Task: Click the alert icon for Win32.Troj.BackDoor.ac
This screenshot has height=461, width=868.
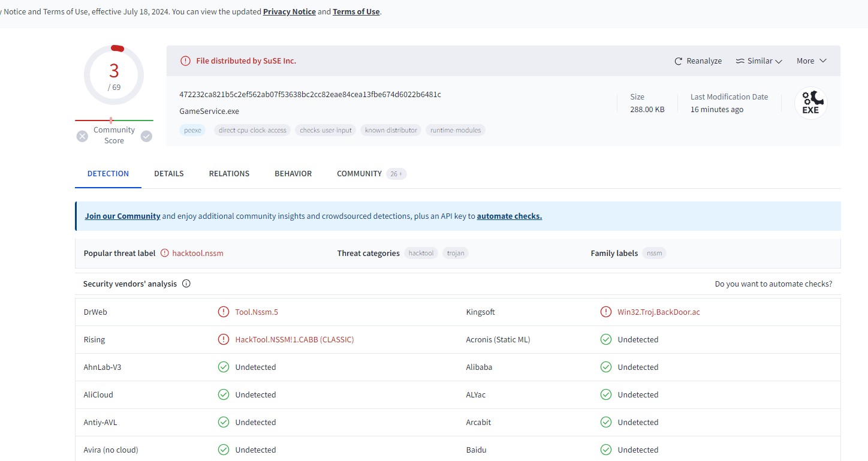Action: [x=606, y=312]
